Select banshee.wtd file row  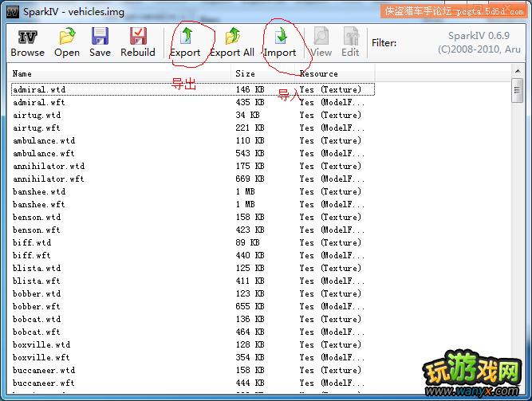pos(193,191)
